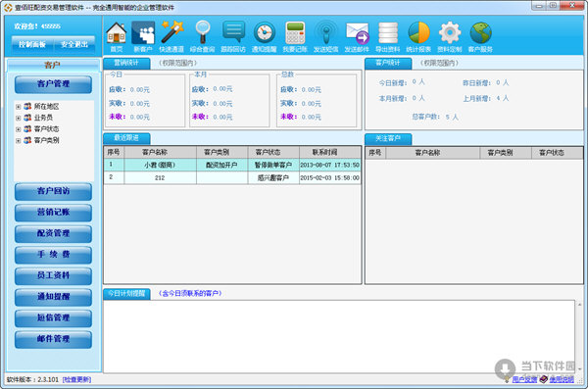The width and height of the screenshot is (588, 389).
Task: Open 客户回访 in sidebar
Action: click(53, 191)
